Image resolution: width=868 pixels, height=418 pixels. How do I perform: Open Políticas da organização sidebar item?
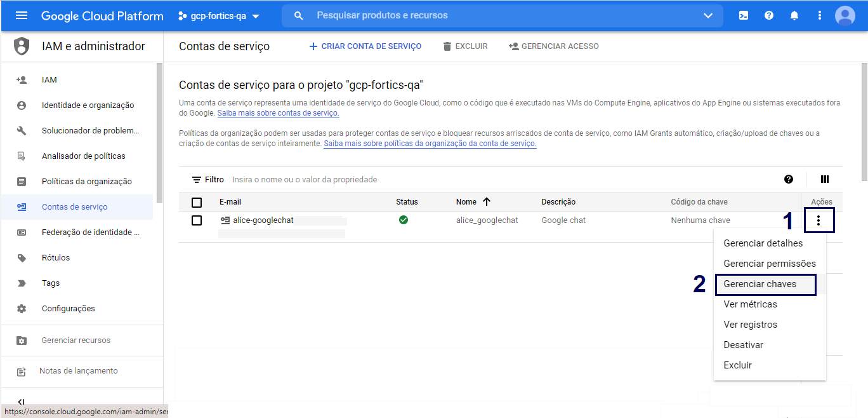coord(77,182)
